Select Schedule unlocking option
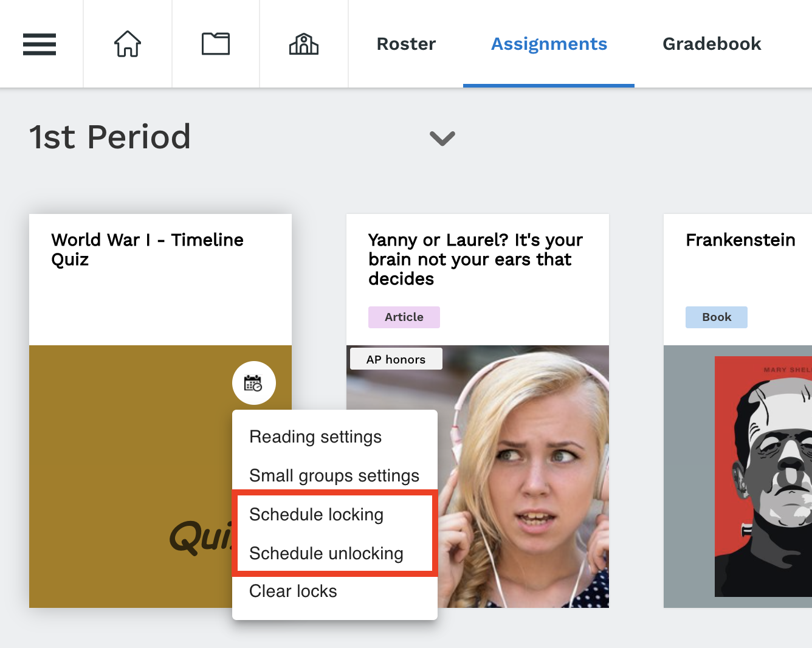Viewport: 812px width, 648px height. coord(326,553)
